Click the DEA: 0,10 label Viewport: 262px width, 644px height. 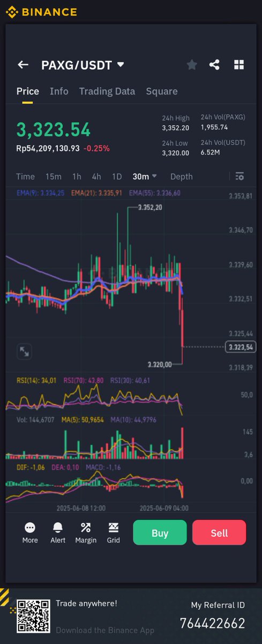click(66, 467)
